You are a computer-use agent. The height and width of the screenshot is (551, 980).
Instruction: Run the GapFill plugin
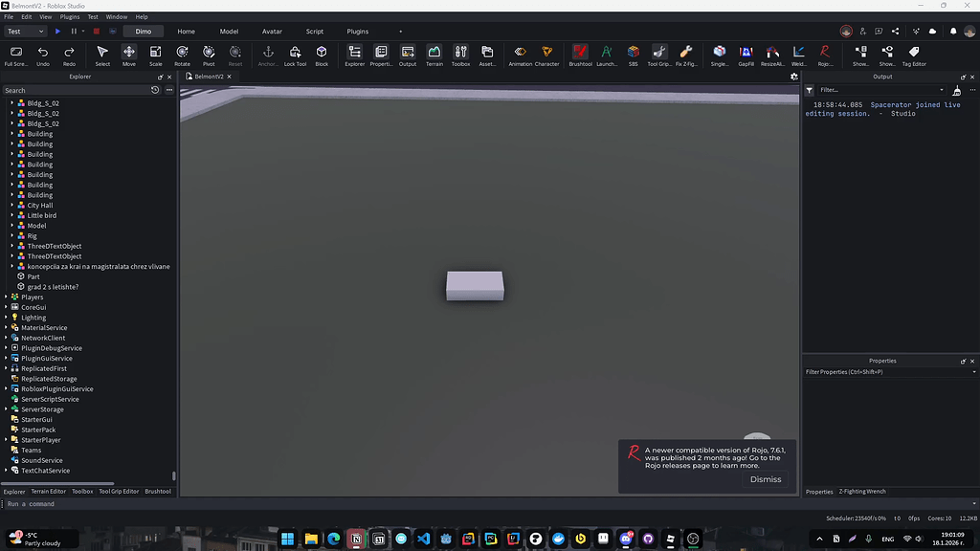[x=746, y=55]
